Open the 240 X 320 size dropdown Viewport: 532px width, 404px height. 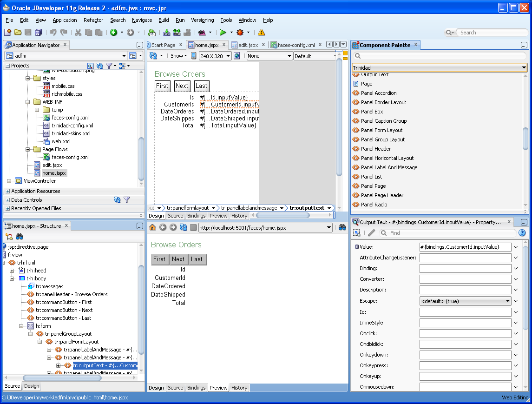pyautogui.click(x=228, y=56)
